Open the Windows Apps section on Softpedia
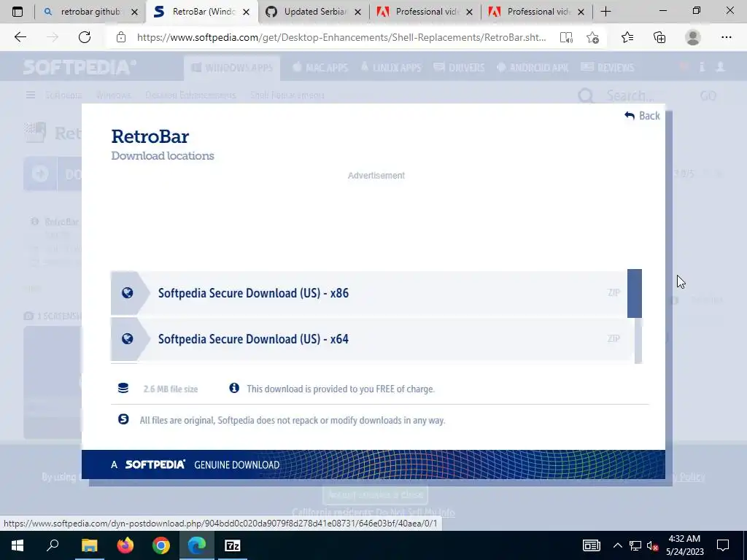The image size is (747, 560). (x=232, y=68)
